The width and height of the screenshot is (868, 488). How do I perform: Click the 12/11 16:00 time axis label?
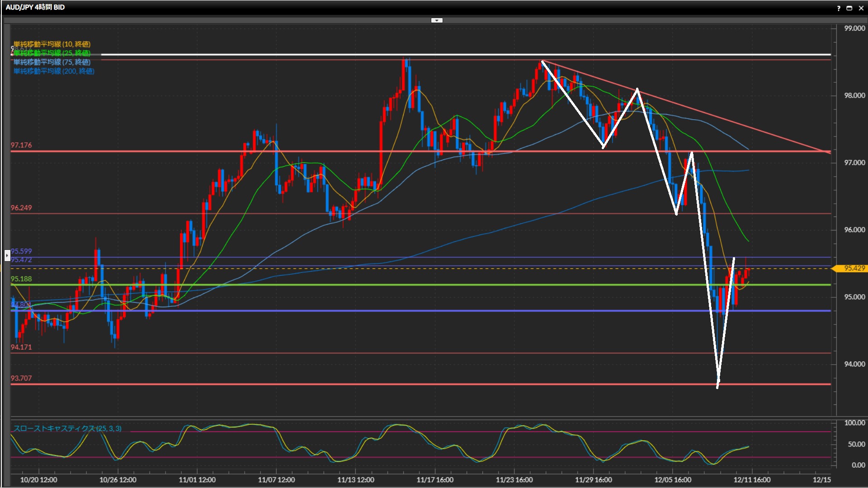pyautogui.click(x=752, y=480)
